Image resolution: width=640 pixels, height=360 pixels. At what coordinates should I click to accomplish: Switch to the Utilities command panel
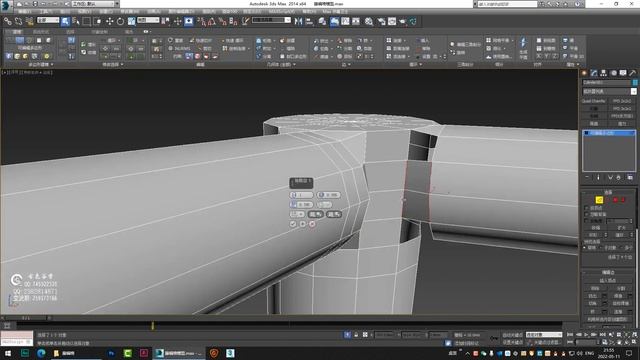click(x=633, y=73)
